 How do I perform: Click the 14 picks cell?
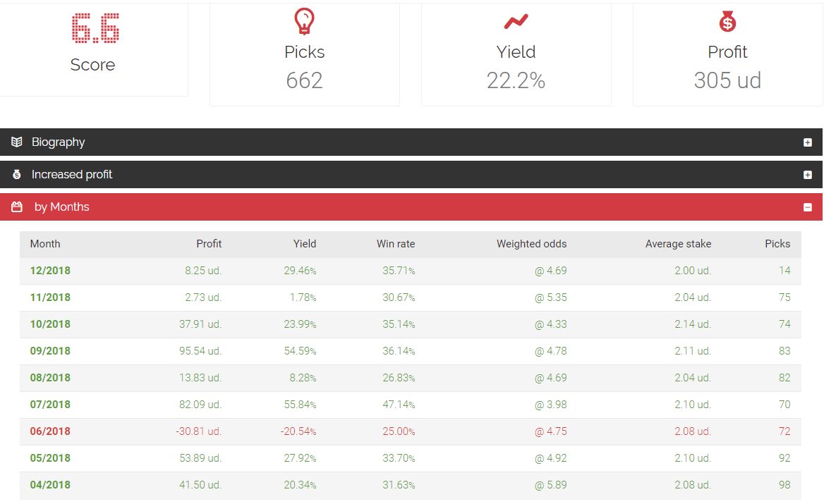pyautogui.click(x=784, y=271)
